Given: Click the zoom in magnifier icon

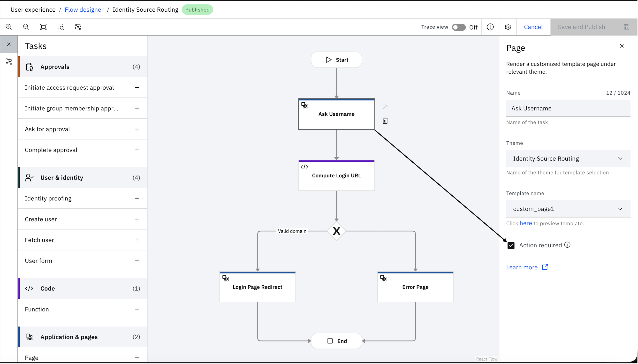Looking at the screenshot, I should coord(9,27).
